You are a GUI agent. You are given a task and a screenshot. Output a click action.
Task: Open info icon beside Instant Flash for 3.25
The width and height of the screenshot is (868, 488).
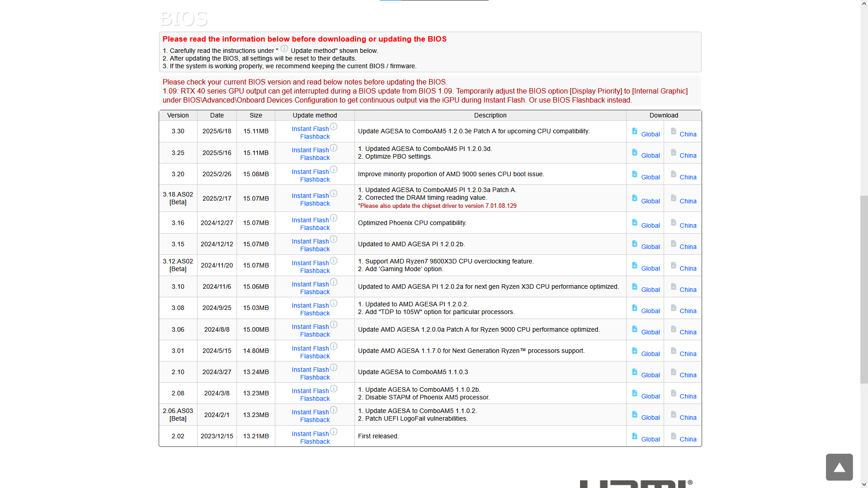tap(334, 148)
